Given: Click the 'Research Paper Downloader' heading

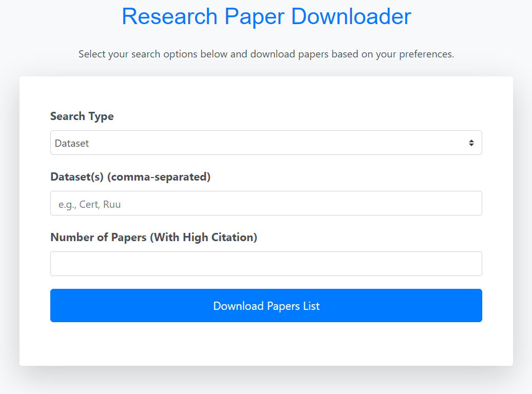Looking at the screenshot, I should point(266,16).
